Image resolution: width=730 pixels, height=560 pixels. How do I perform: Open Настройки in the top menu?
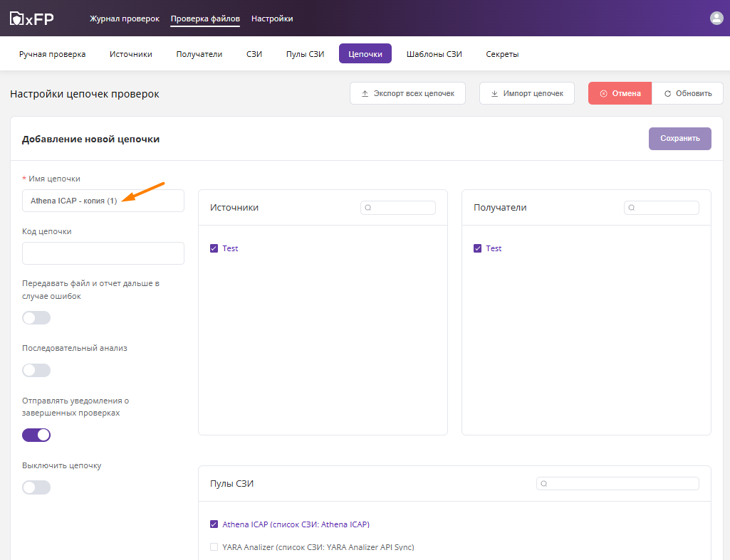click(272, 19)
